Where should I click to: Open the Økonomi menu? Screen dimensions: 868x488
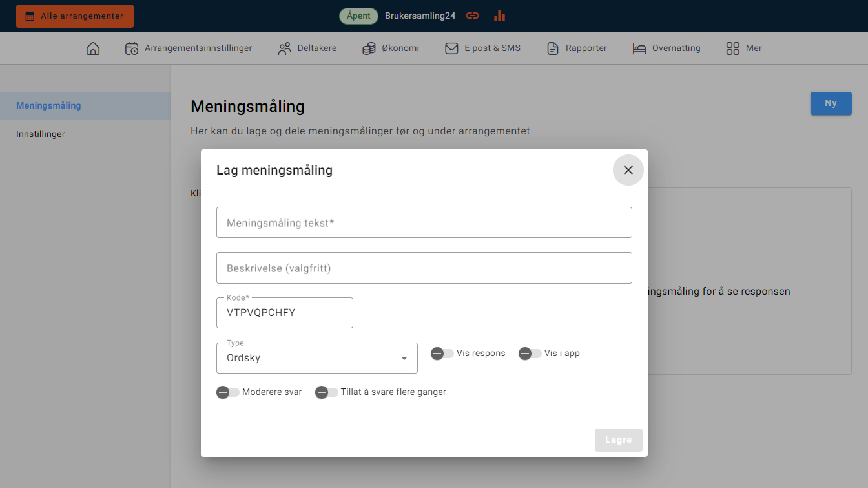point(391,48)
